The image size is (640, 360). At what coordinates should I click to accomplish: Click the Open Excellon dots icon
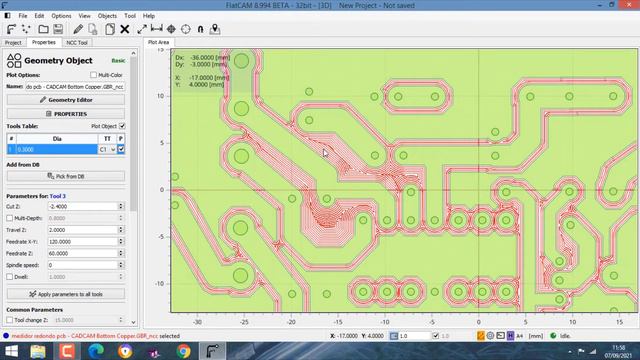(x=26, y=29)
